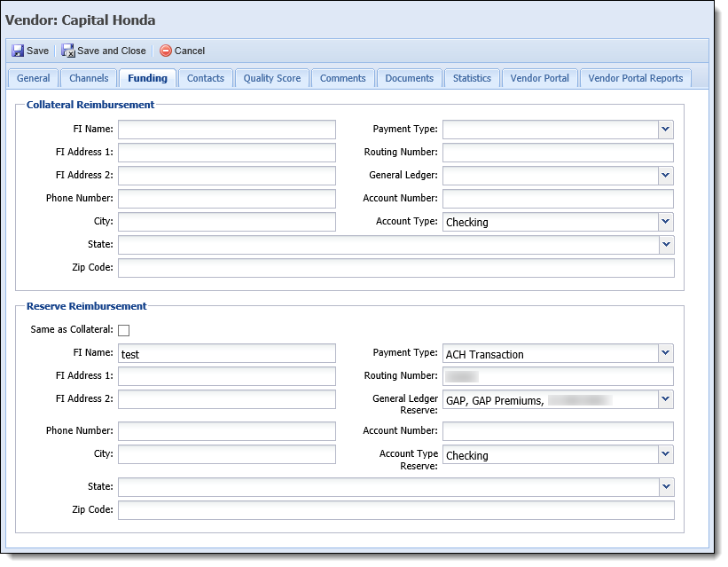Click the Save floppy disk icon

(x=18, y=51)
